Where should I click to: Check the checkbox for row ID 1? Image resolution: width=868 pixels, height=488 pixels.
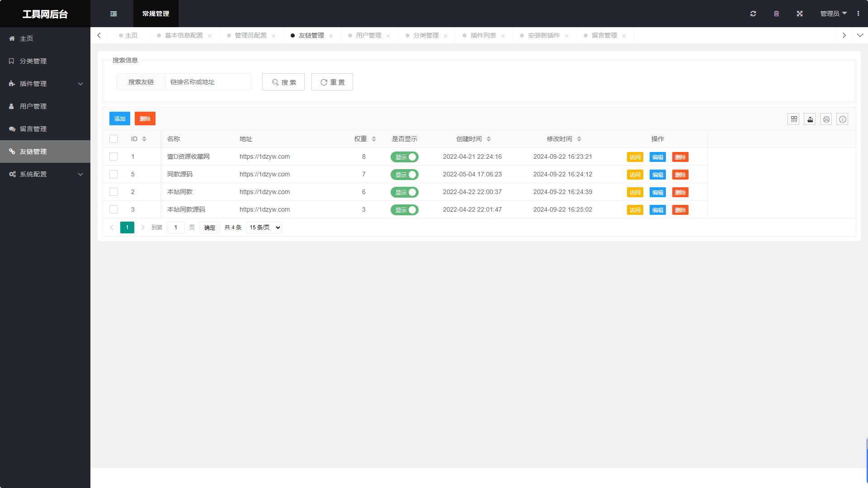(x=113, y=156)
